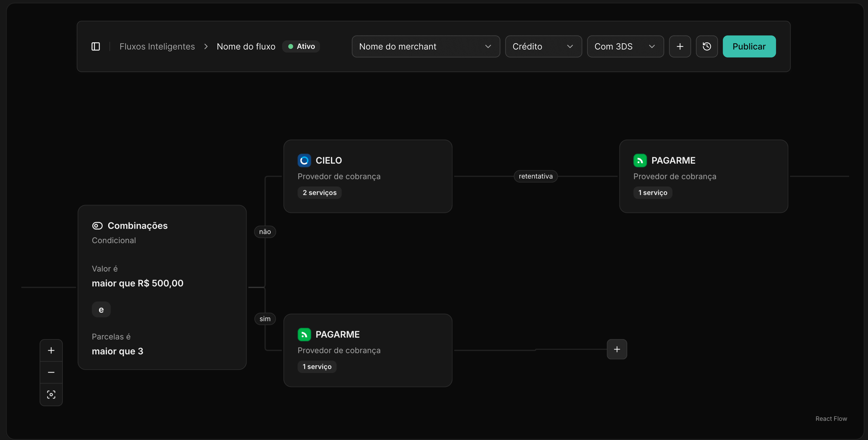Zoom out of the flow canvas
868x440 pixels.
click(51, 372)
